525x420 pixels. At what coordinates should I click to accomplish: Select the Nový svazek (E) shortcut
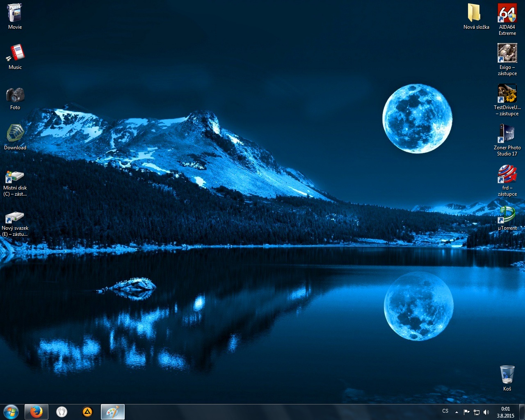click(15, 224)
